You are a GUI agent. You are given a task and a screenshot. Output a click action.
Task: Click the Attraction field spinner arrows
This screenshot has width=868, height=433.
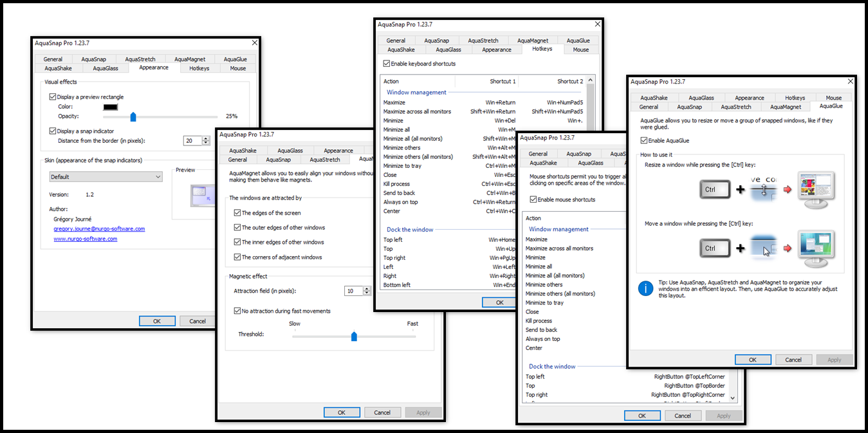(367, 291)
